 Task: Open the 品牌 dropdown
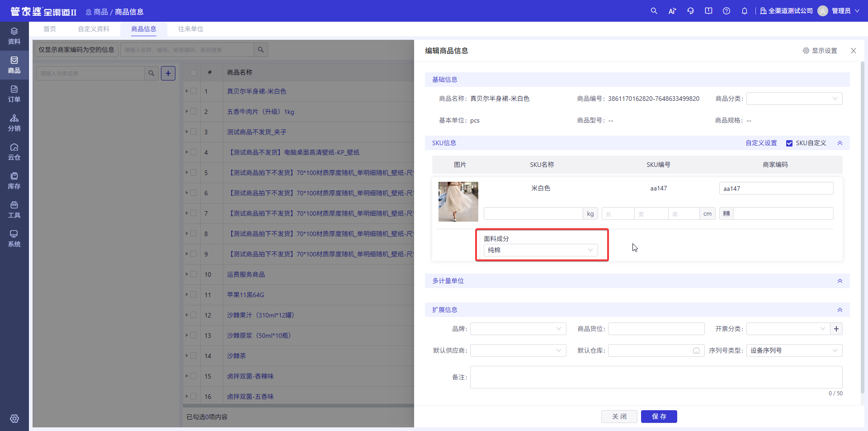(518, 329)
